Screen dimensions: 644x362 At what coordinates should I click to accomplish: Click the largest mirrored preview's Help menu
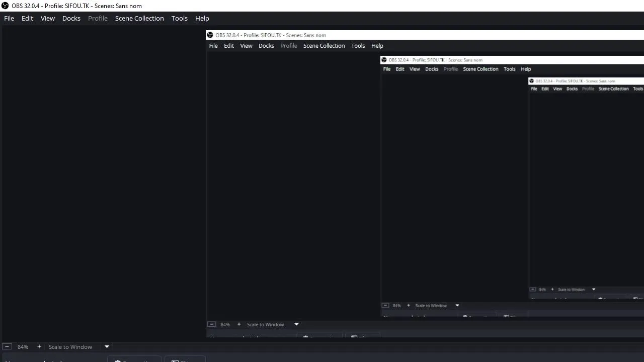click(x=377, y=45)
